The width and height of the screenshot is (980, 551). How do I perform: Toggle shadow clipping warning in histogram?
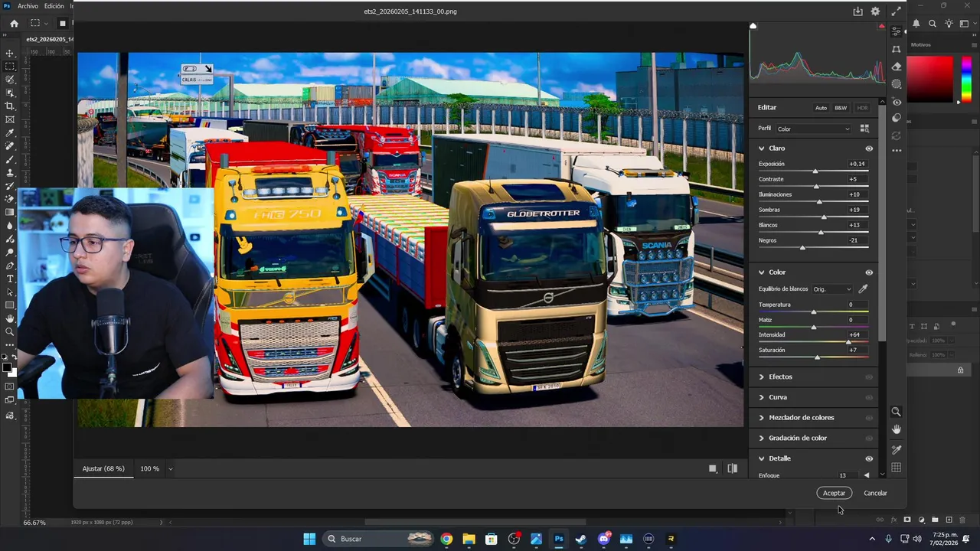(x=753, y=26)
